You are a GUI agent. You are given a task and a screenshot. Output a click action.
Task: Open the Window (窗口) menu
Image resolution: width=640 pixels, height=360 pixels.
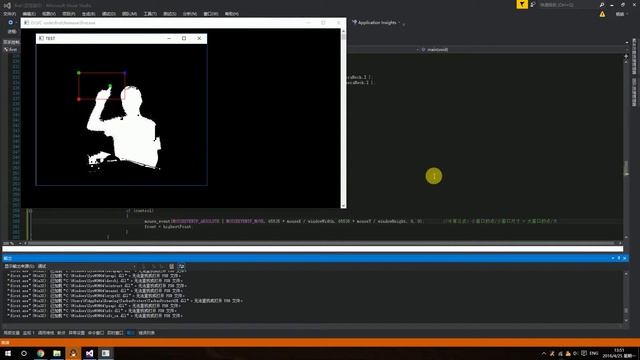(x=211, y=14)
